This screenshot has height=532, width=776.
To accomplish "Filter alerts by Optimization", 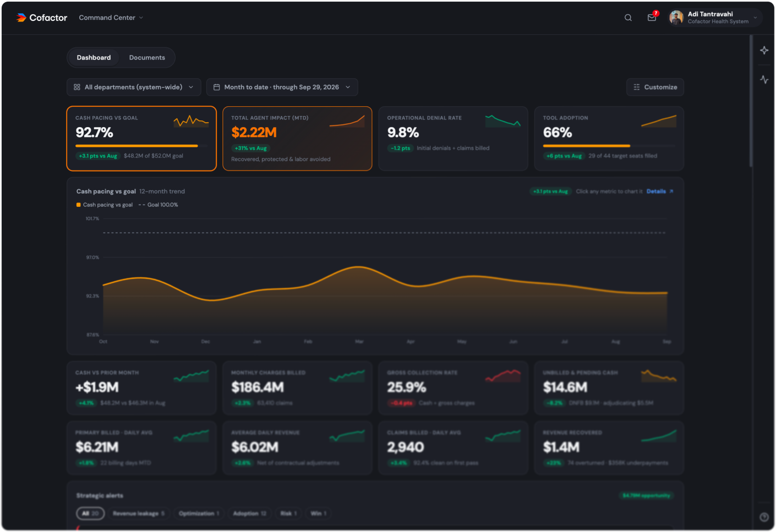I will click(x=199, y=513).
